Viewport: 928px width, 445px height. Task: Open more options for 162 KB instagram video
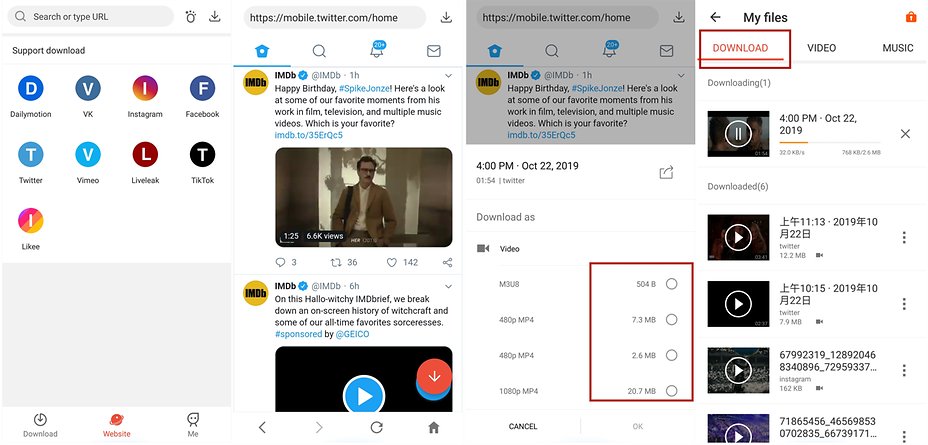[x=904, y=370]
